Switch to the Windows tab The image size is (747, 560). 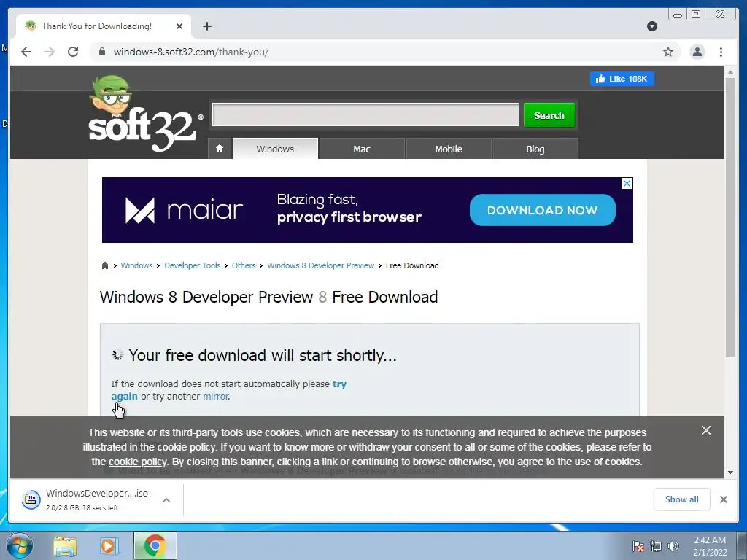[275, 149]
